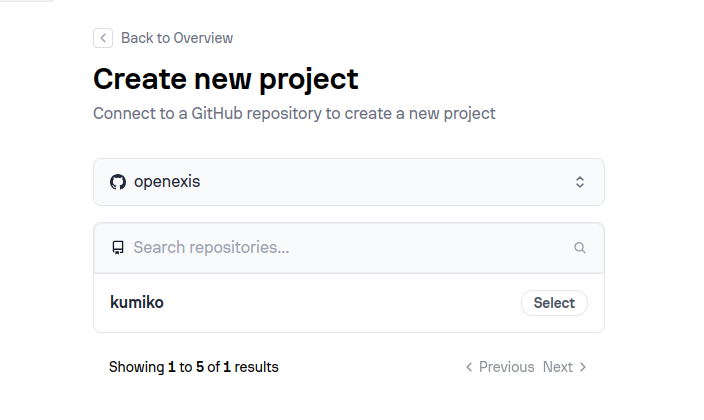Image resolution: width=704 pixels, height=420 pixels.
Task: Click the right chevron beside Next
Action: 583,367
